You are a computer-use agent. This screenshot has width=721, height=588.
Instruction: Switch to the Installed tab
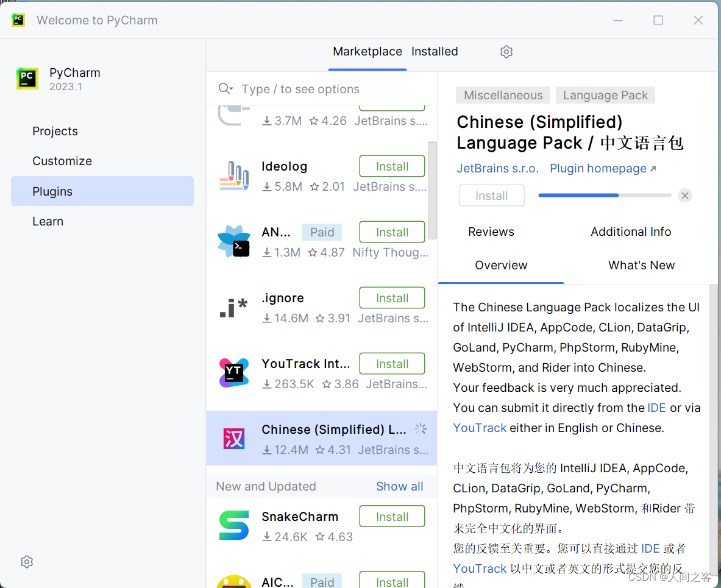pyautogui.click(x=435, y=52)
